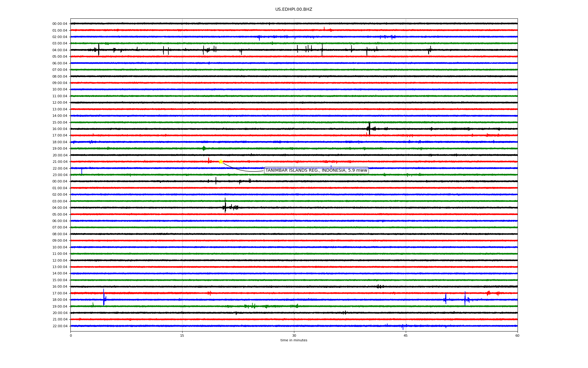Screen dimensions: 588x368
Task: Click the yellow star earthquake marker
Action: (x=221, y=162)
